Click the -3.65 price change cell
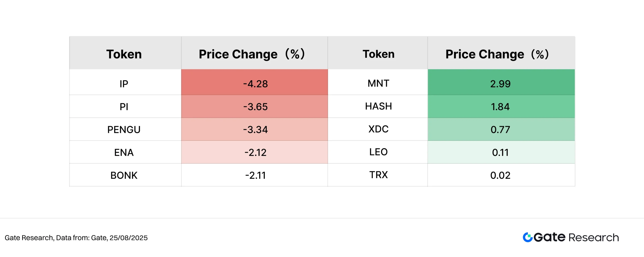Viewport: 644px width, 257px height. coord(255,107)
